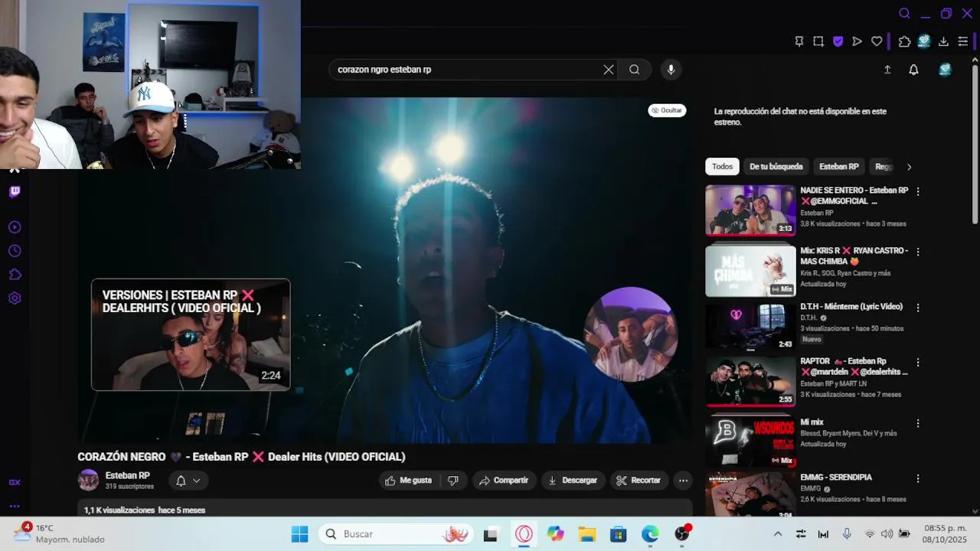Like the video with Me gusta
The image size is (980, 551).
click(x=408, y=481)
